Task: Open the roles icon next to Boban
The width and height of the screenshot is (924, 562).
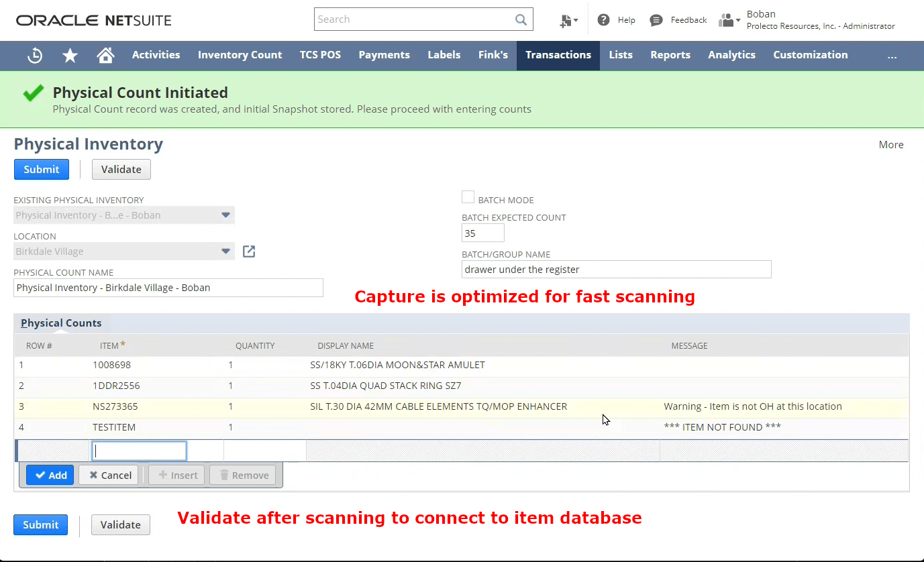Action: (725, 19)
